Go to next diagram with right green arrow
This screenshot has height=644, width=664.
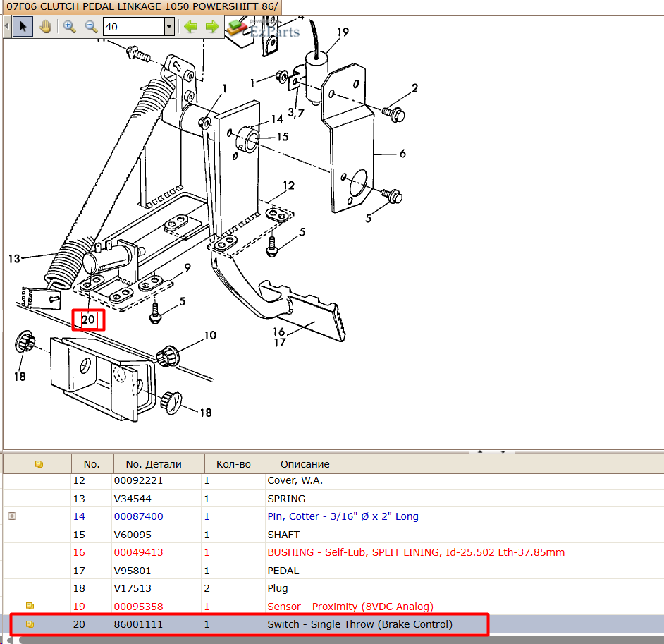coord(212,27)
